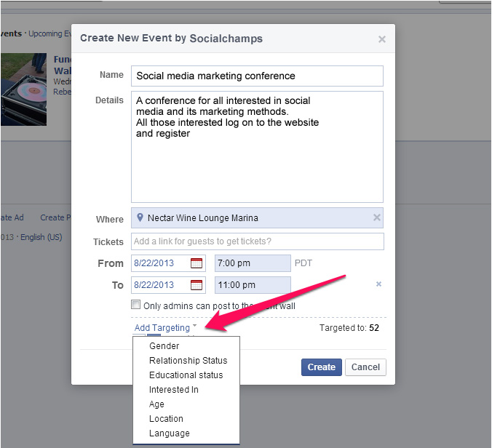Click the Upcoming Events link behind the dialog
This screenshot has height=448, width=492.
point(49,33)
